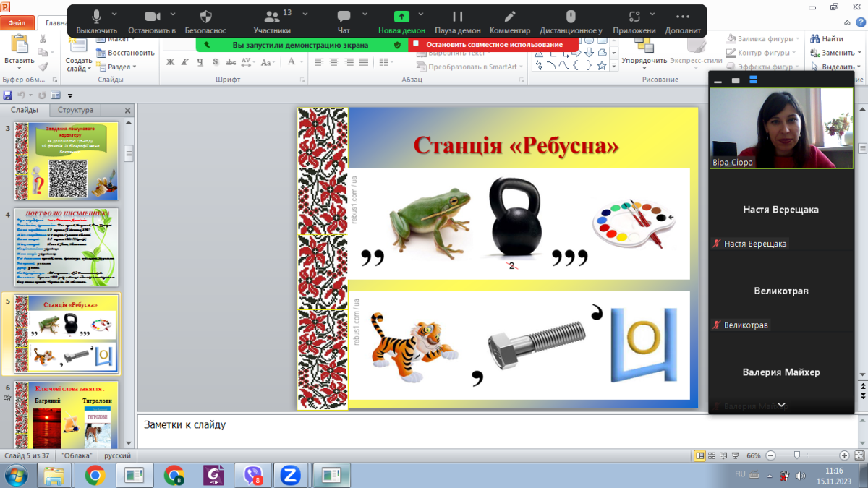Open the Раздел dropdown in Slides group
This screenshot has height=488, width=868.
pyautogui.click(x=120, y=67)
